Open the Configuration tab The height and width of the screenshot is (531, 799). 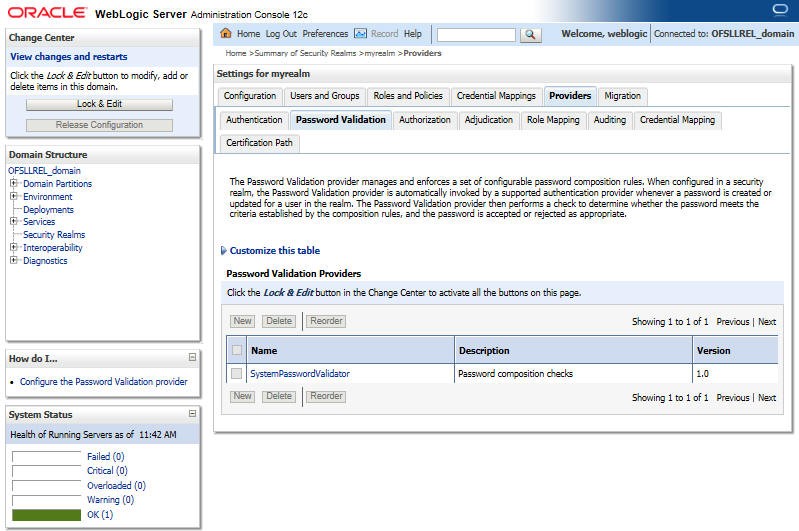pos(250,96)
